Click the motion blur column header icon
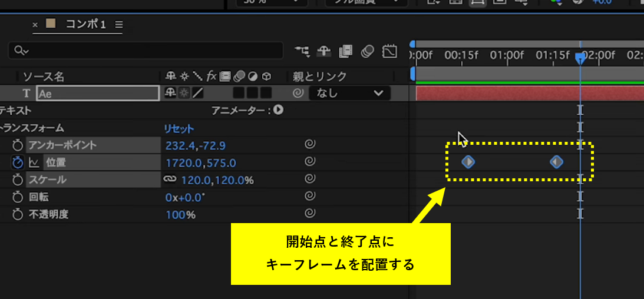The height and width of the screenshot is (299, 644). pos(239,77)
